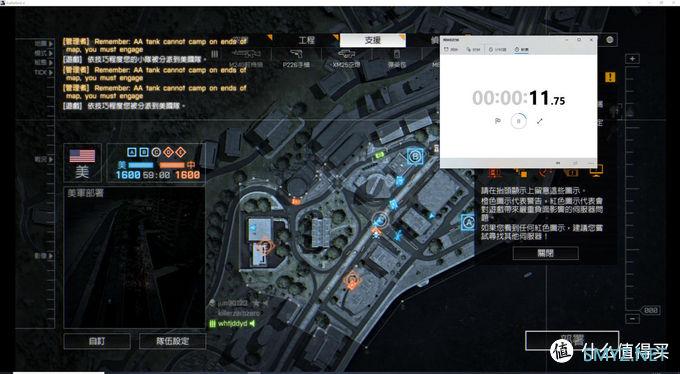
Task: Click the orange warning exclamation icon
Action: pos(610,77)
